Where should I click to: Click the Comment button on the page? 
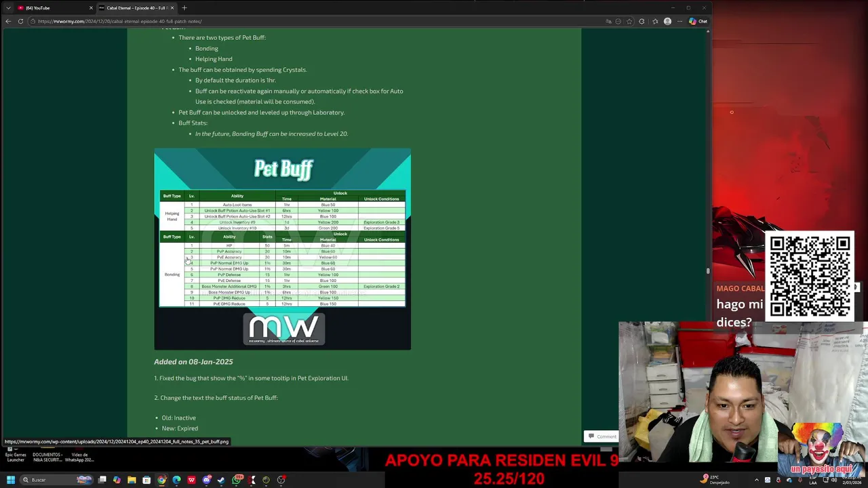[x=602, y=436]
